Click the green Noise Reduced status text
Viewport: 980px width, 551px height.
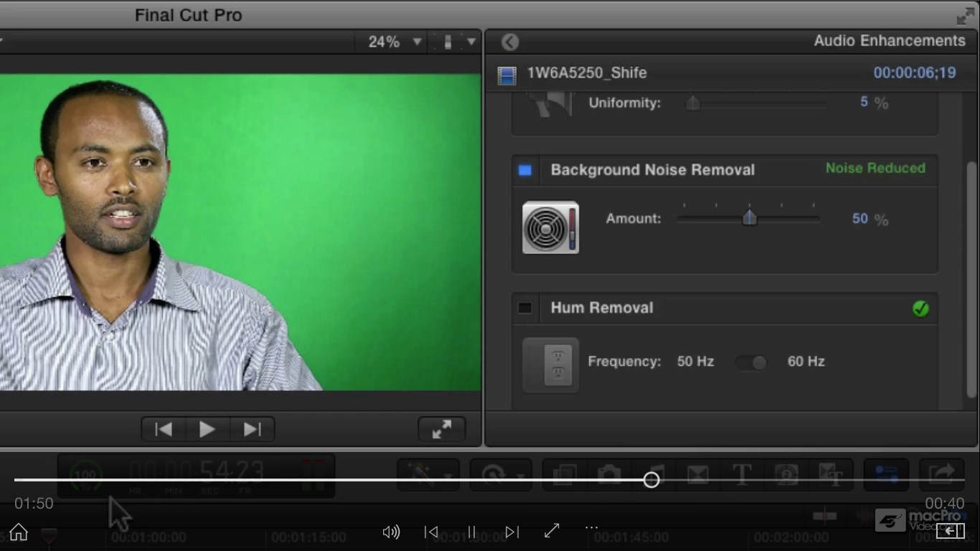[x=875, y=169]
